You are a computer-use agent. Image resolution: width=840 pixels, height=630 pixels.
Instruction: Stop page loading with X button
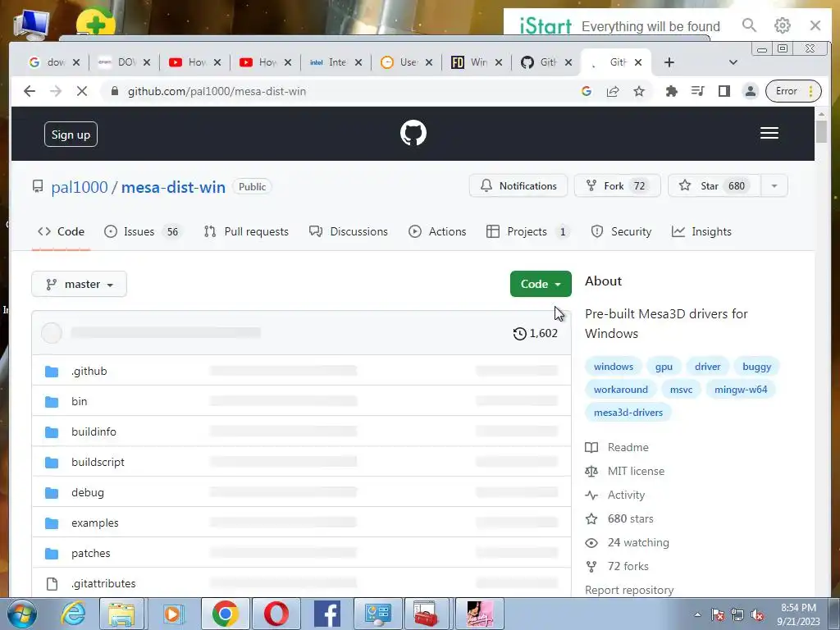tap(81, 91)
